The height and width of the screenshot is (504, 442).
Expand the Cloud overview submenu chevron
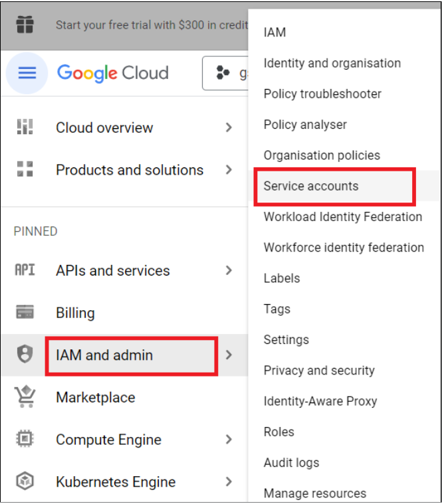[229, 127]
